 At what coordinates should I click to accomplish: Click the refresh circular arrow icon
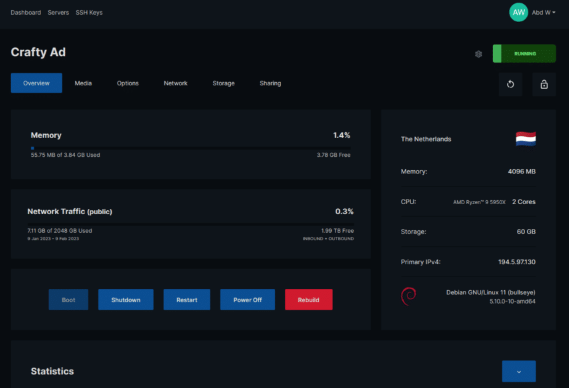click(510, 84)
